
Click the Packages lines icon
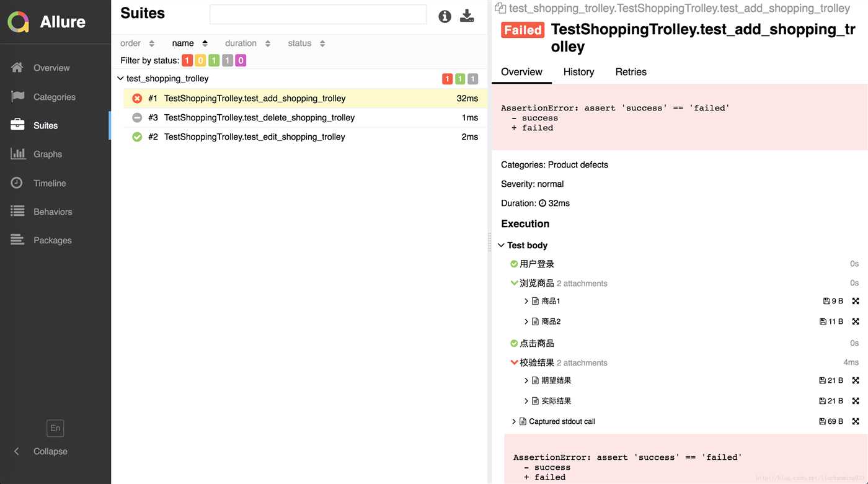[x=17, y=240]
